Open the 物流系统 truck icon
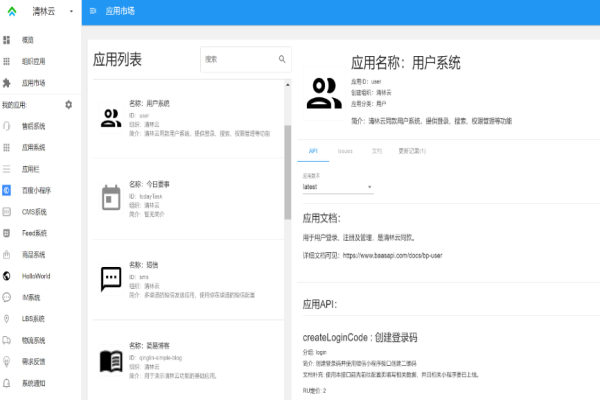This screenshot has height=400, width=600. 7,340
